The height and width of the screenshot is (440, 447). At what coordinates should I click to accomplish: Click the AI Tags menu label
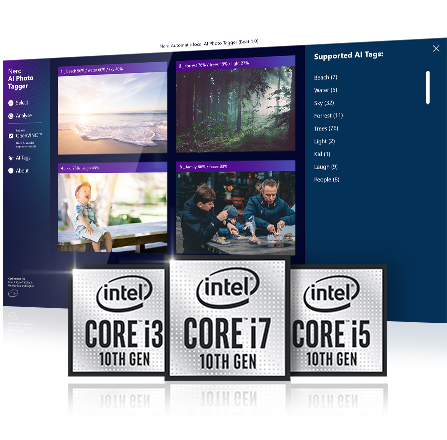(x=23, y=158)
